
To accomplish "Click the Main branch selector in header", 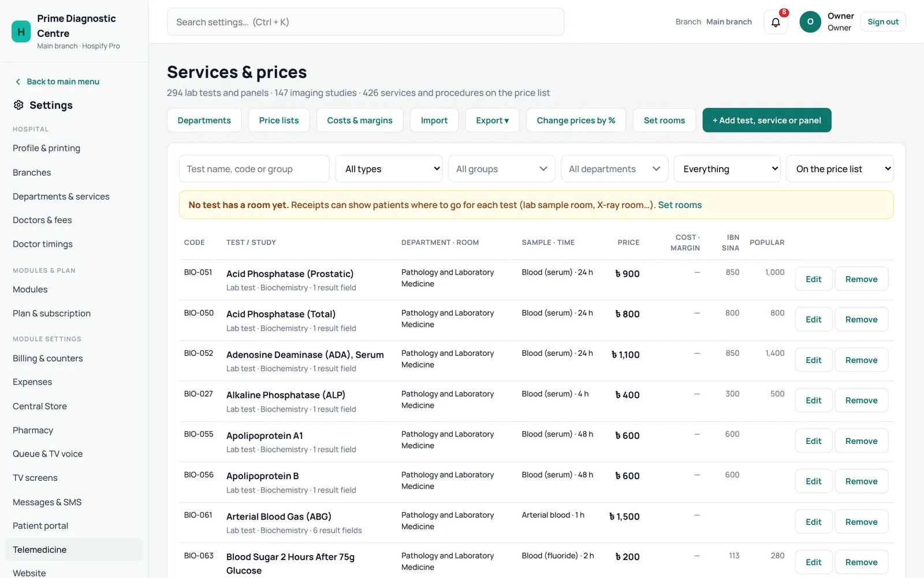I will click(729, 22).
